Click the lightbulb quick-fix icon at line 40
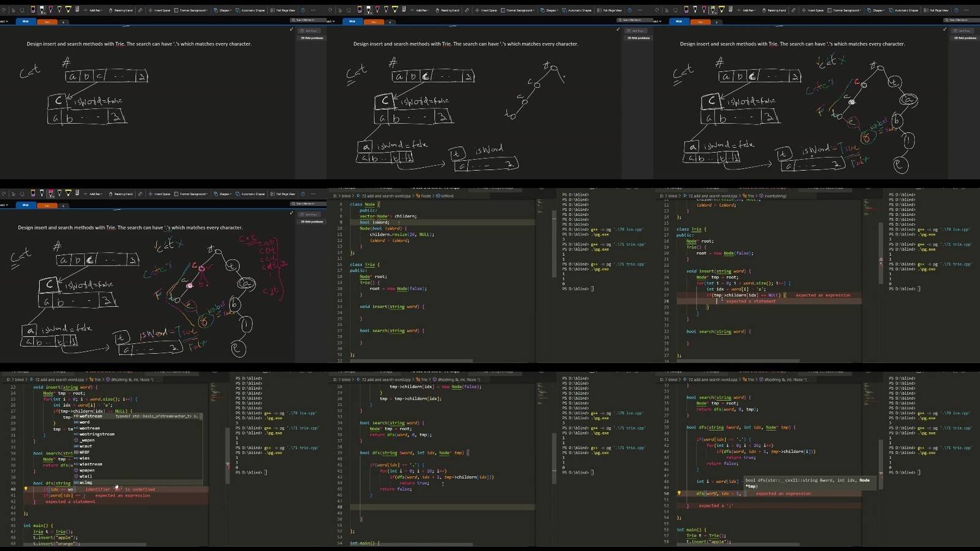Viewport: 980px width, 551px height. [26, 489]
